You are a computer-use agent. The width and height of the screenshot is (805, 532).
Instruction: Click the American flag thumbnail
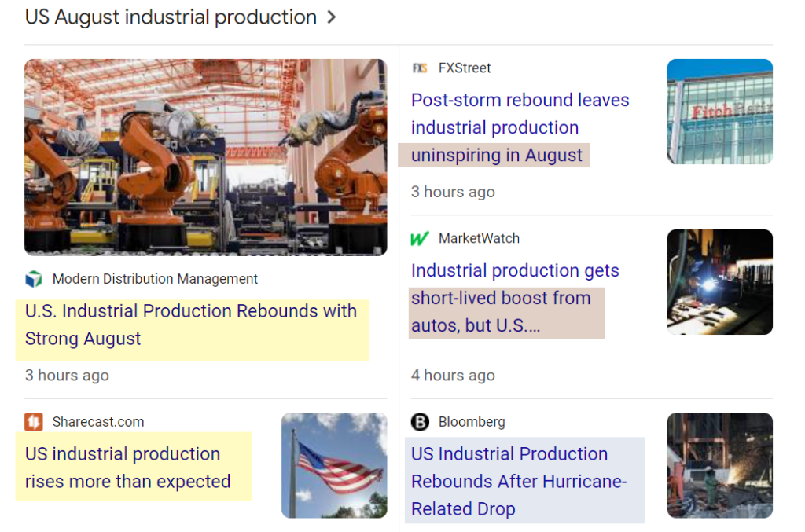[x=334, y=465]
